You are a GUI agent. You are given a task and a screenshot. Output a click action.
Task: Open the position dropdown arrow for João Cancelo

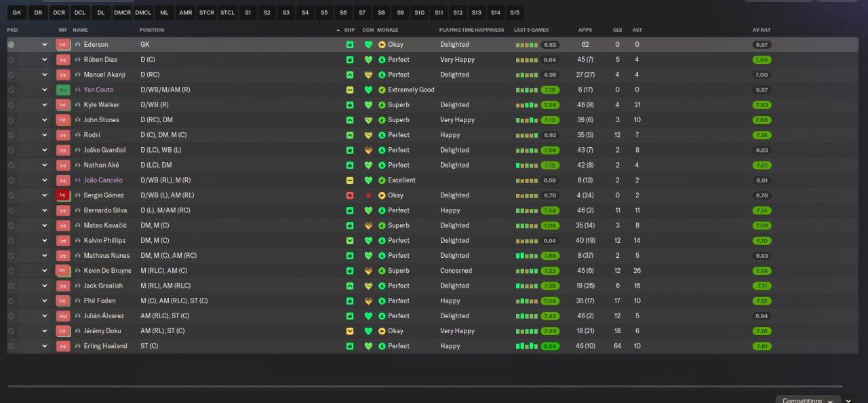click(45, 180)
